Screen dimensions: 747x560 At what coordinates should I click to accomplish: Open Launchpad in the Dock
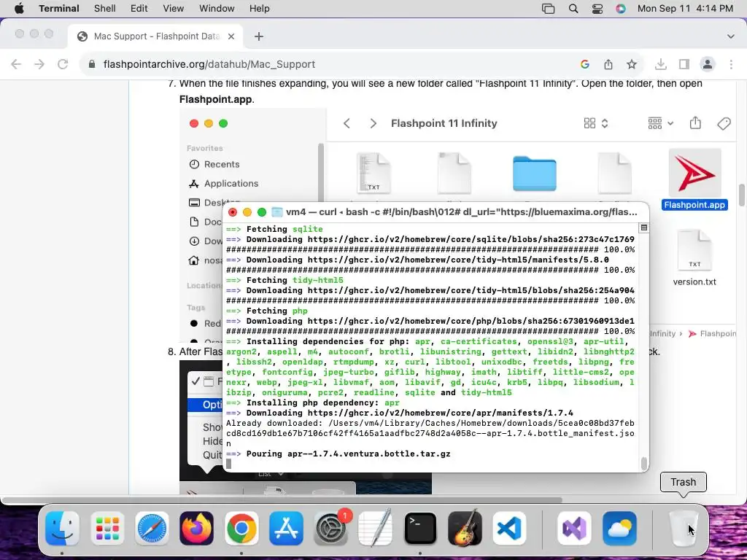(x=107, y=528)
